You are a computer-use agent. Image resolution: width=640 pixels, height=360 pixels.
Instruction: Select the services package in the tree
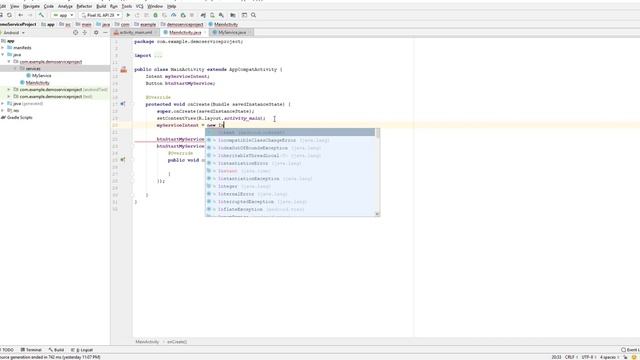click(33, 69)
